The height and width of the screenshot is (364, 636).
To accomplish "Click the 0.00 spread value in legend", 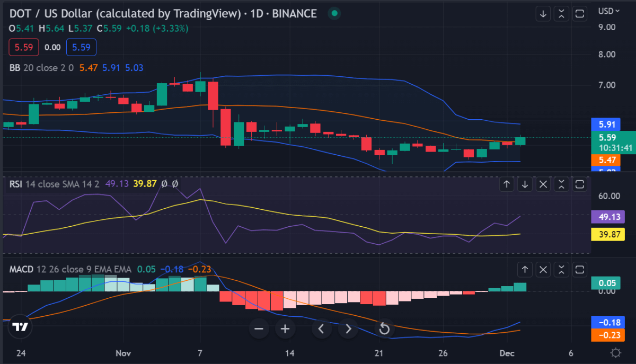I will tap(52, 47).
